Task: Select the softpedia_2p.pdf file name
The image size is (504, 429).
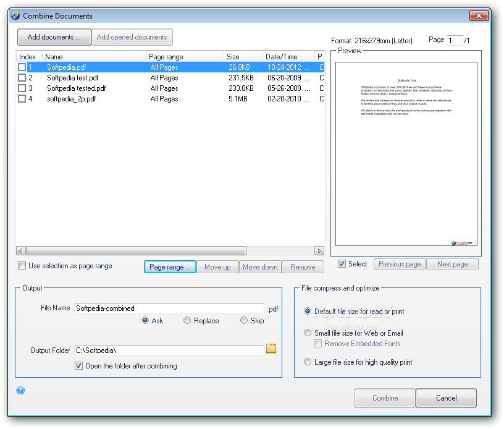Action: 72,99
